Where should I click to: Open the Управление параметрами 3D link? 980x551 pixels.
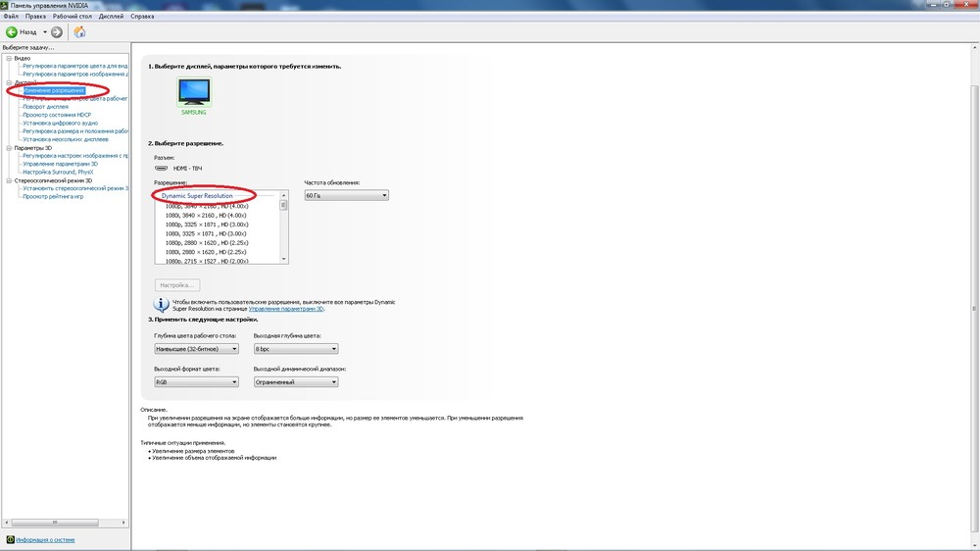pos(286,309)
